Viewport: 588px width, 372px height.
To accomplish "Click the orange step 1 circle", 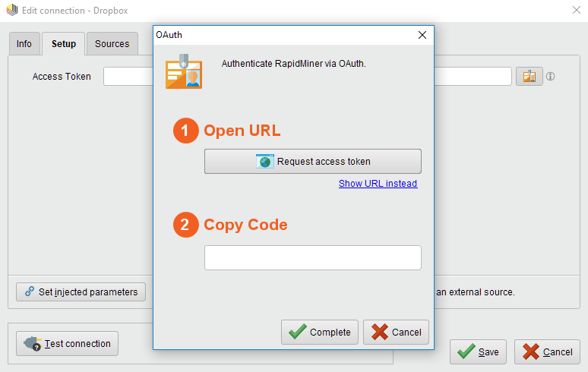I will (185, 131).
